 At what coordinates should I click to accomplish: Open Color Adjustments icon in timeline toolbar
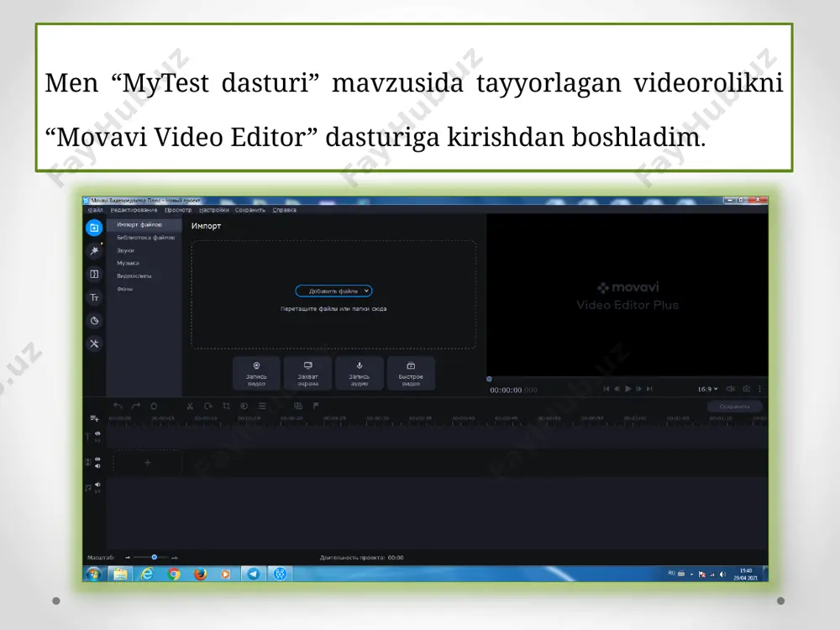coord(244,406)
